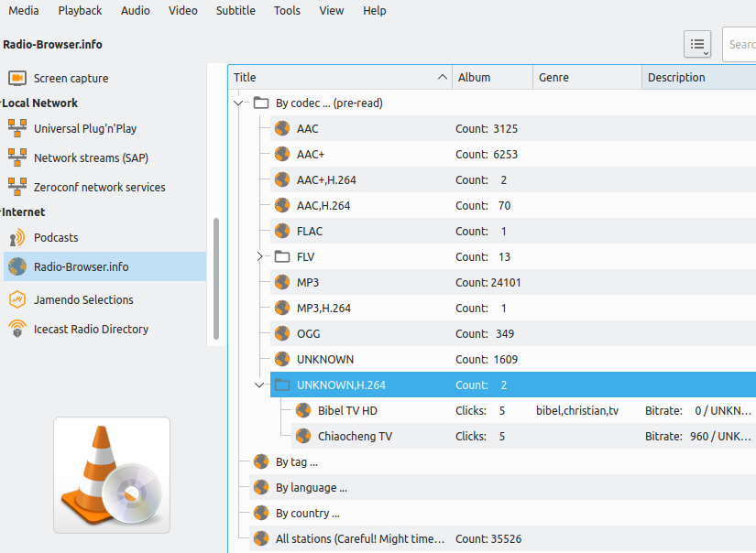Select the OGG codec row
The image size is (756, 553).
[512, 333]
